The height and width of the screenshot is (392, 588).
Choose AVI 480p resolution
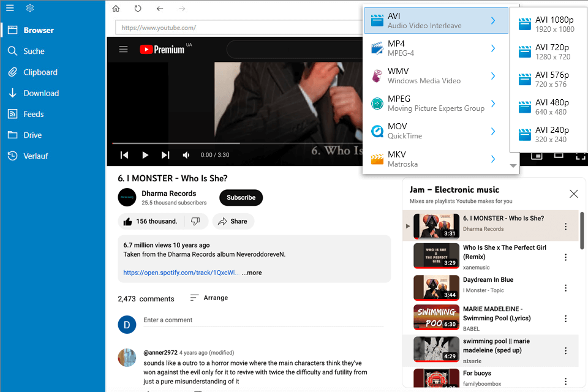(x=548, y=107)
